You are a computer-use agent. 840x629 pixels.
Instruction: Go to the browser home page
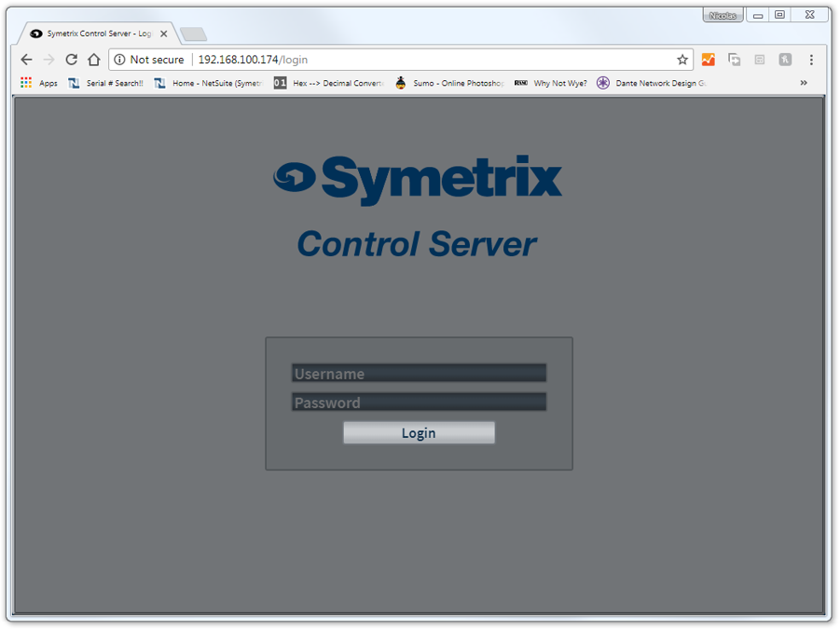[x=94, y=60]
